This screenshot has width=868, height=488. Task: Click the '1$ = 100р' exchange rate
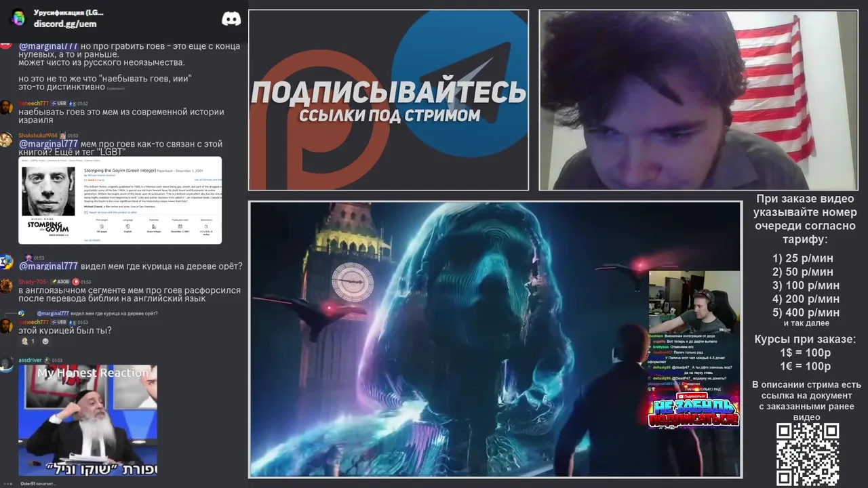tap(805, 352)
